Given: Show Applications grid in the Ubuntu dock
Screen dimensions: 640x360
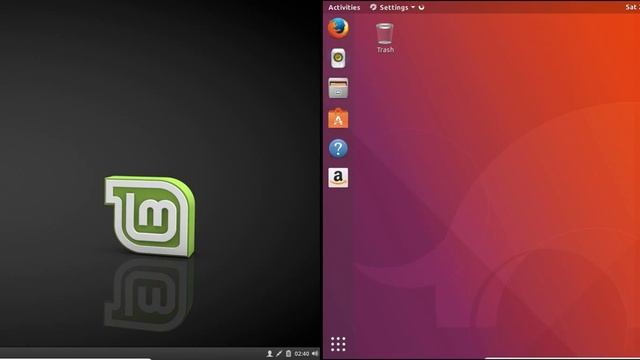Looking at the screenshot, I should tap(338, 344).
